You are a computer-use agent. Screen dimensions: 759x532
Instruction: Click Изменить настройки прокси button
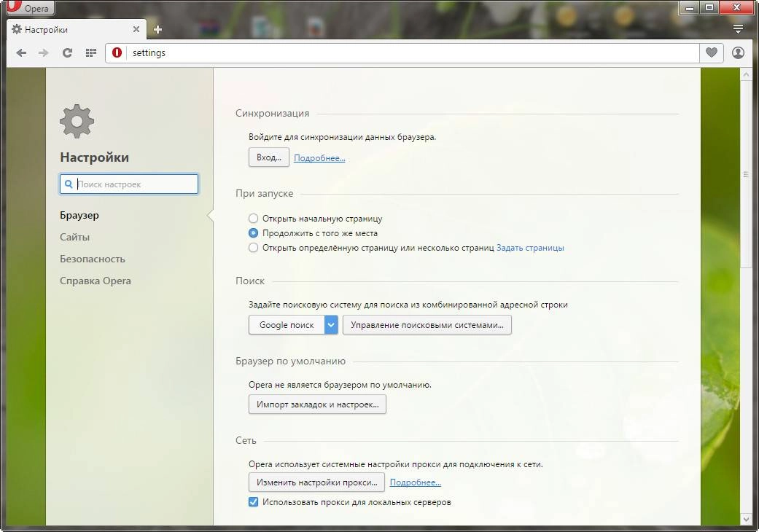click(316, 482)
